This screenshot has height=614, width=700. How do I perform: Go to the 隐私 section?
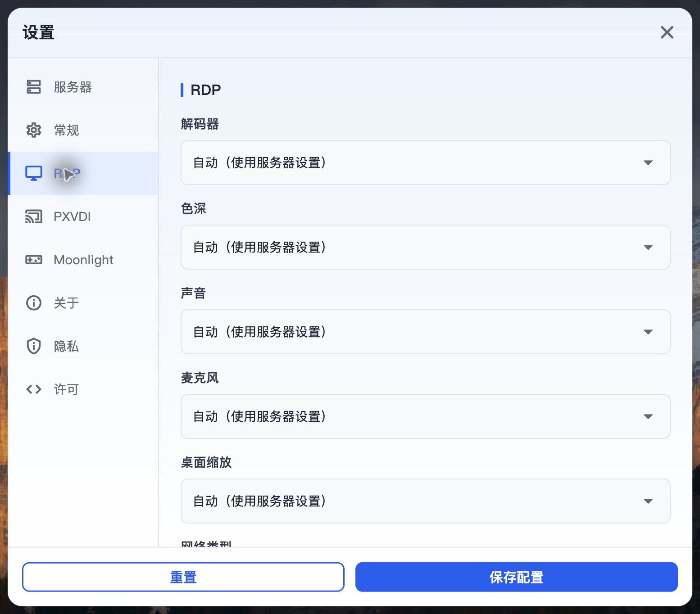click(x=83, y=346)
